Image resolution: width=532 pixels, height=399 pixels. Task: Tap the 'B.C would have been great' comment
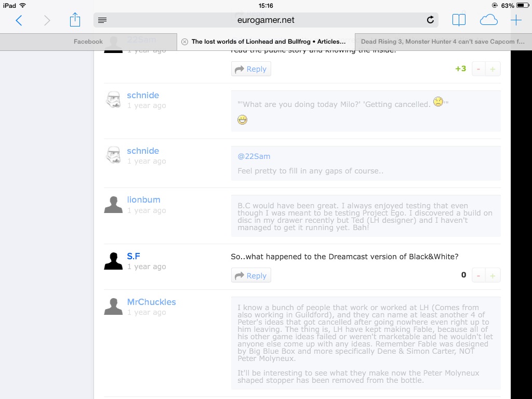pyautogui.click(x=365, y=217)
